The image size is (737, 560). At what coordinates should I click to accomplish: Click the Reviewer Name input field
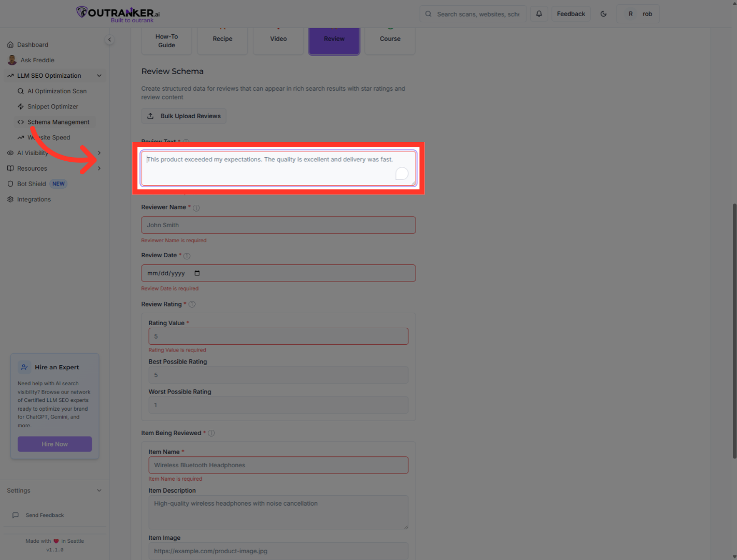pyautogui.click(x=278, y=225)
